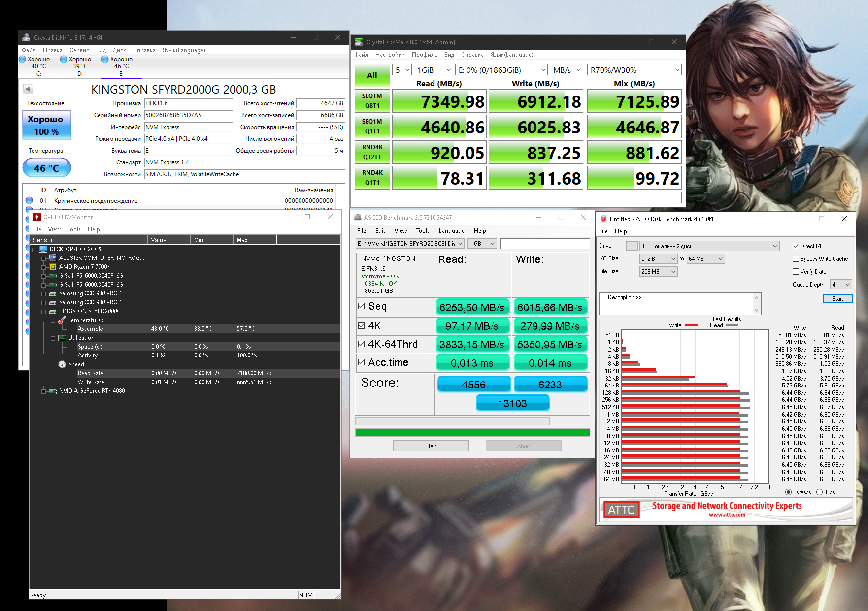Click the critical warning attribute status circle
The width and height of the screenshot is (868, 611).
click(x=29, y=200)
